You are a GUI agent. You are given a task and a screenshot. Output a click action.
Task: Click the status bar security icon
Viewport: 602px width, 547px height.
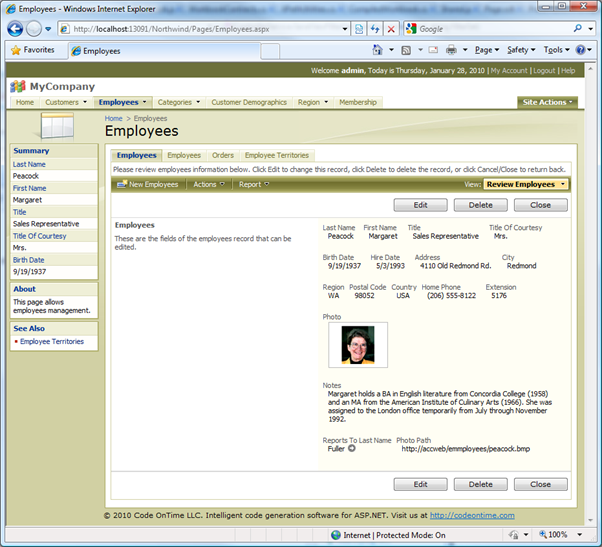513,535
